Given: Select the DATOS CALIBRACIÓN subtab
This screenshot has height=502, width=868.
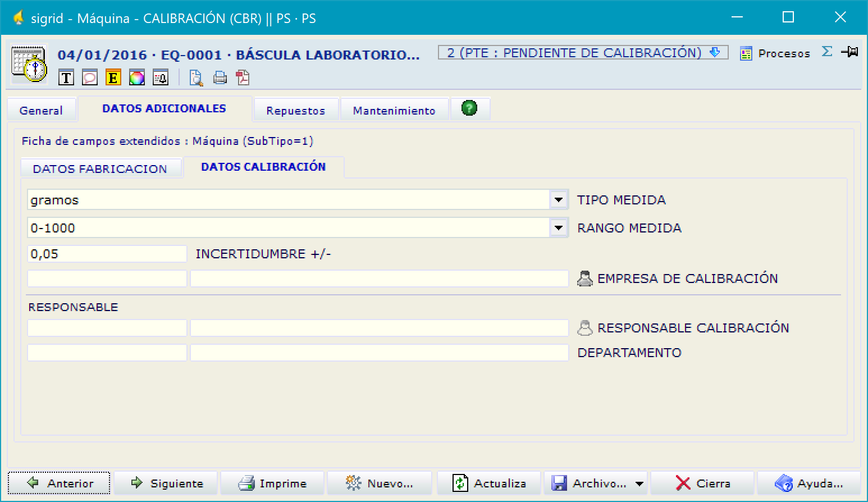Looking at the screenshot, I should click(x=263, y=166).
